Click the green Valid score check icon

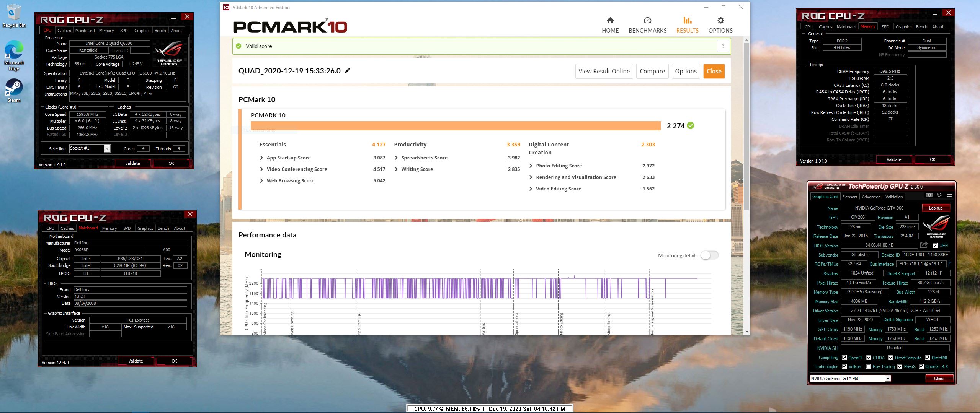click(238, 46)
